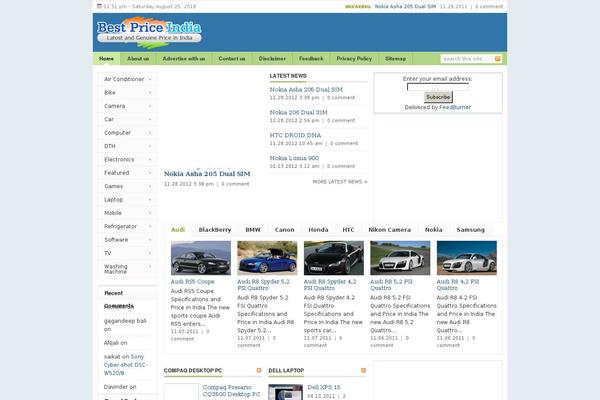Switch to the Nikon Camera tab
The height and width of the screenshot is (400, 600).
(390, 230)
